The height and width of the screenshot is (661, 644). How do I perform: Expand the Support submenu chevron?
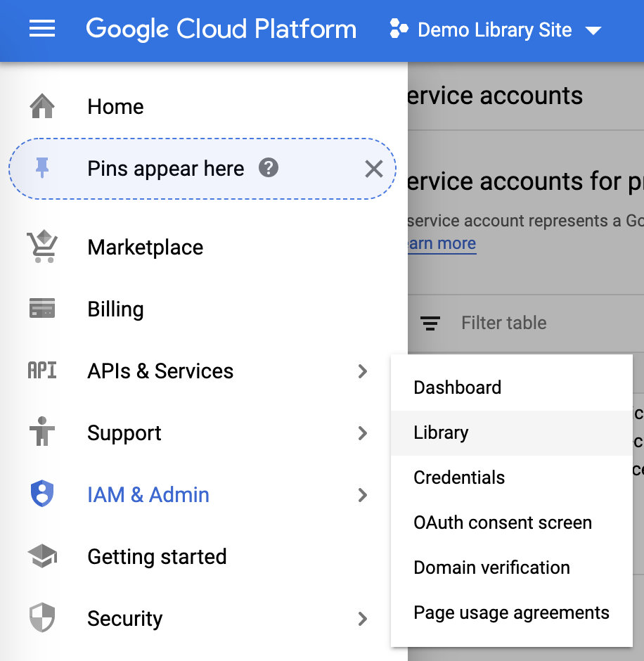pyautogui.click(x=363, y=433)
